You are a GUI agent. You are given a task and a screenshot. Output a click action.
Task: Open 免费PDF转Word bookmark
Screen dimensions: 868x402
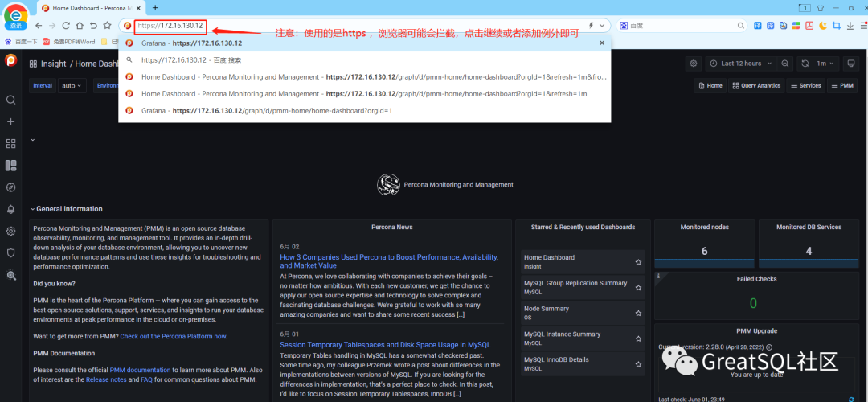click(69, 42)
